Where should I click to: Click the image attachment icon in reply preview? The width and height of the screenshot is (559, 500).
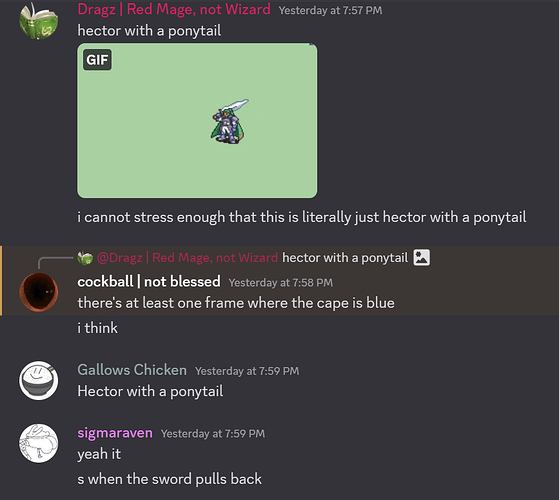(421, 258)
